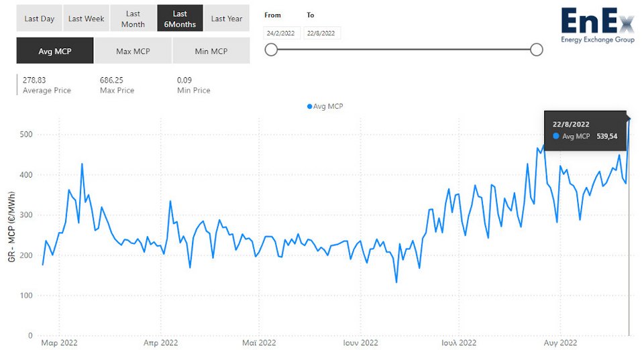
Task: Edit the To date field 22/8/2022
Action: pos(321,34)
